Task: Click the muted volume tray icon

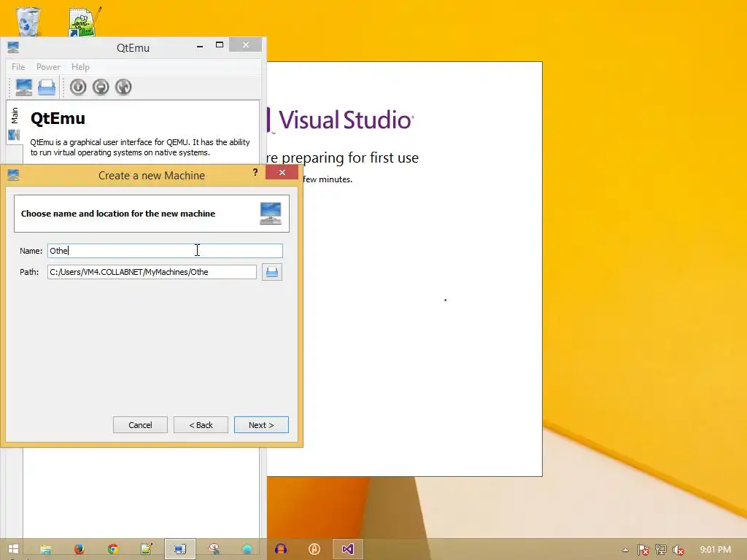Action: coord(678,550)
